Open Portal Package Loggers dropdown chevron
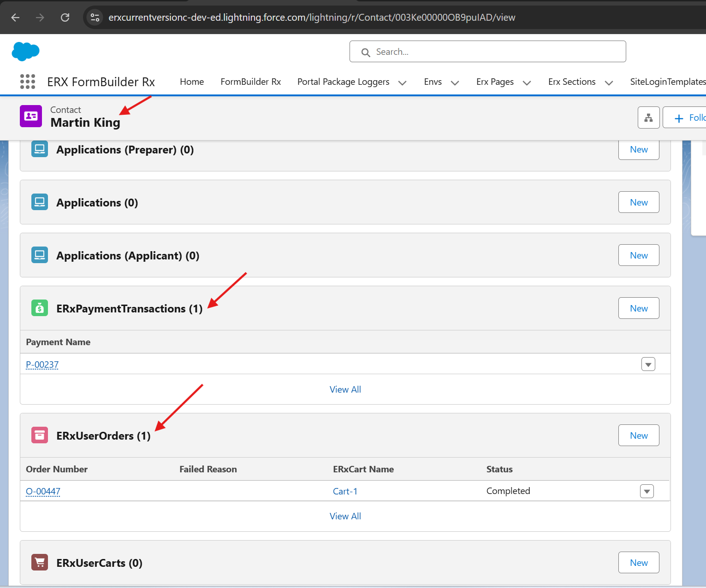The image size is (706, 588). (402, 82)
